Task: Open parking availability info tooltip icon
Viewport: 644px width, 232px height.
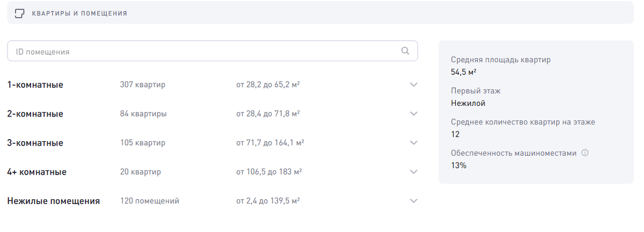Action: [x=585, y=153]
